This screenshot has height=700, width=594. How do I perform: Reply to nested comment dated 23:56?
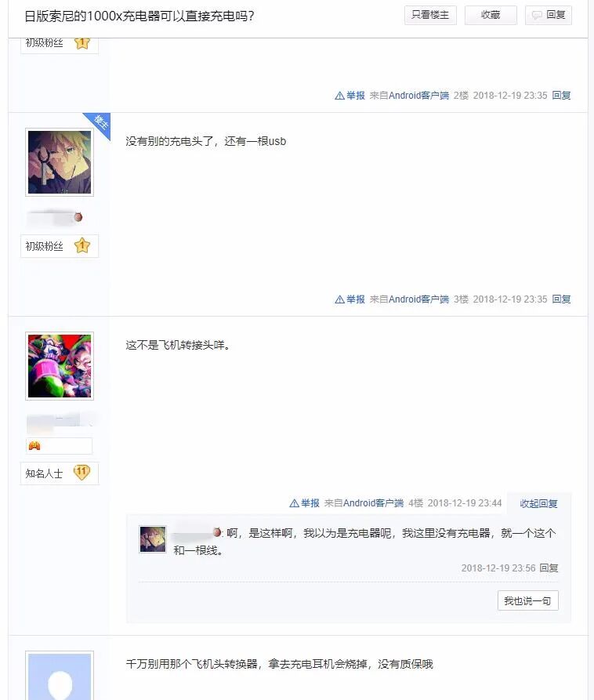tap(549, 568)
